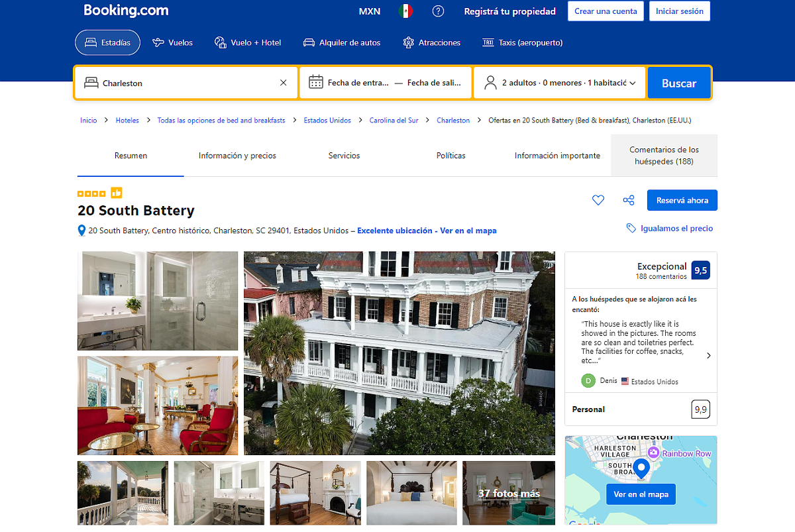The height and width of the screenshot is (532, 795).
Task: Select the Vuelos tab
Action: 173,42
